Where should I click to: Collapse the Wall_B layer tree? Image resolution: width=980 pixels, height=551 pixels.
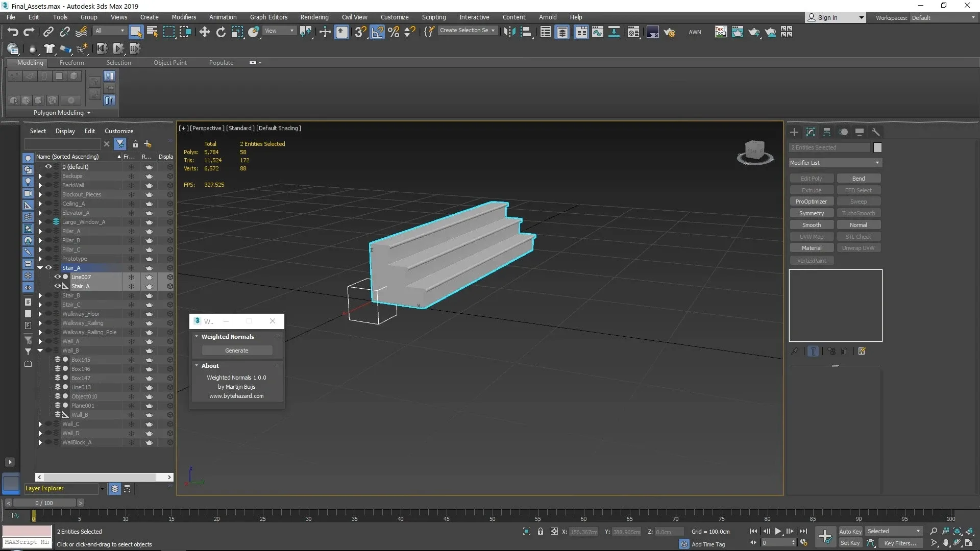pos(40,350)
